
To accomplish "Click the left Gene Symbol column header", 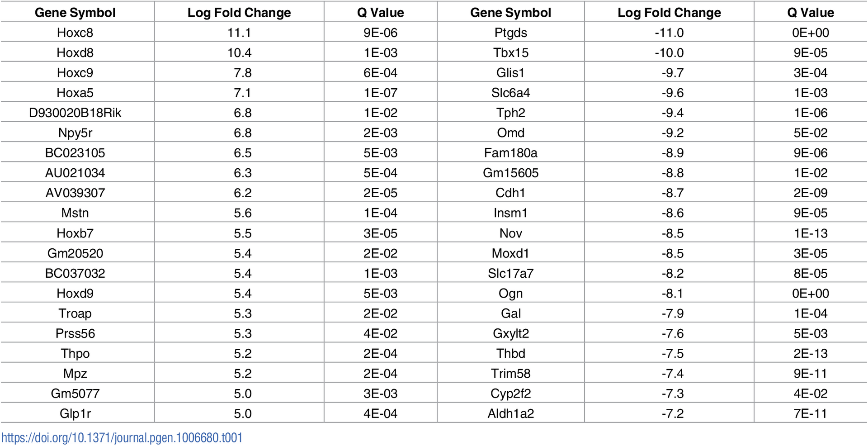I will [x=75, y=13].
